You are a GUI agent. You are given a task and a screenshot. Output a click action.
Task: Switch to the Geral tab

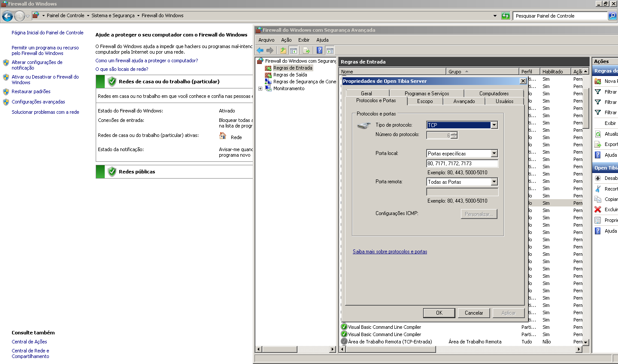pos(367,94)
